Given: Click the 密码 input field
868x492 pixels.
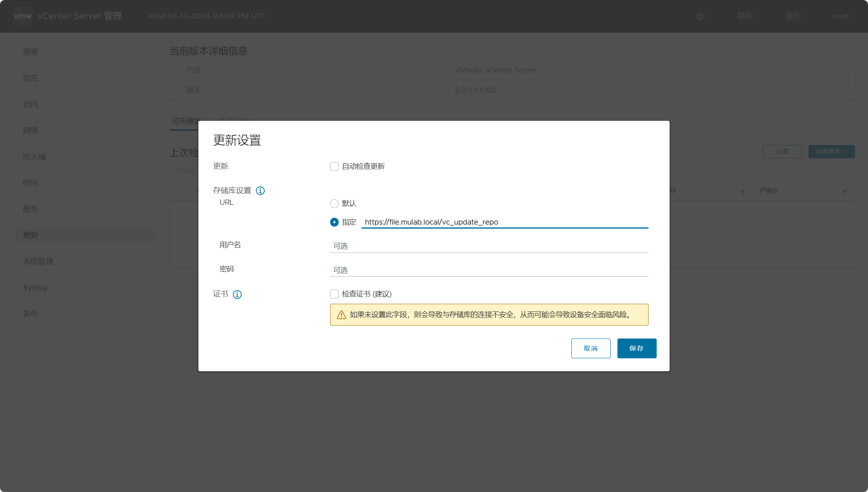Looking at the screenshot, I should 489,270.
